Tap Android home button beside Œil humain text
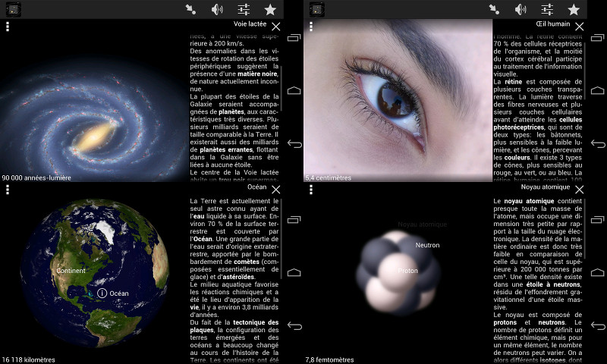This screenshot has width=607, height=364. [598, 90]
